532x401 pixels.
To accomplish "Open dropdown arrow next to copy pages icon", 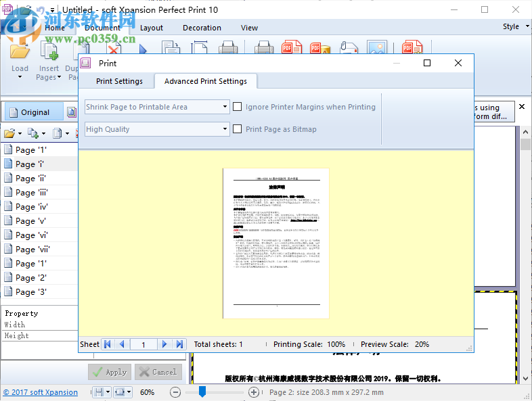I will [x=67, y=134].
